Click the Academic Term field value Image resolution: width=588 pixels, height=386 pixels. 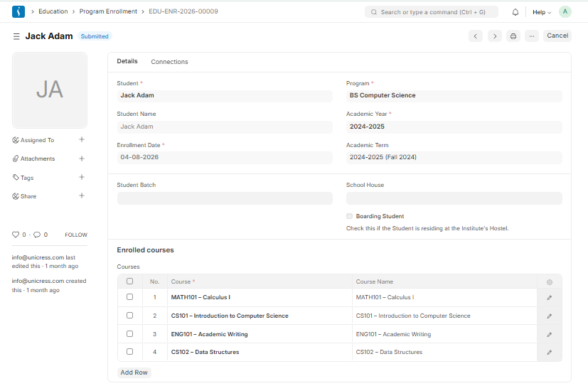[x=454, y=157]
